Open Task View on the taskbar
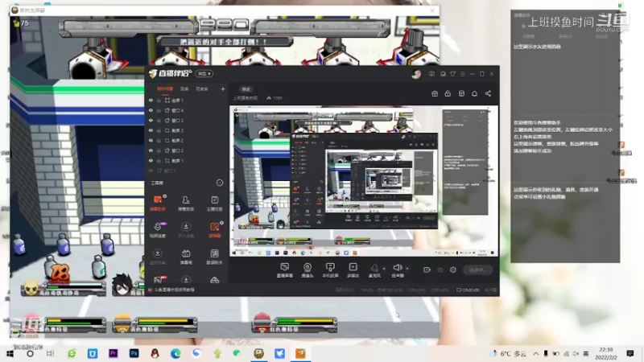Viewport: 644px width, 362px height. pyautogui.click(x=50, y=353)
